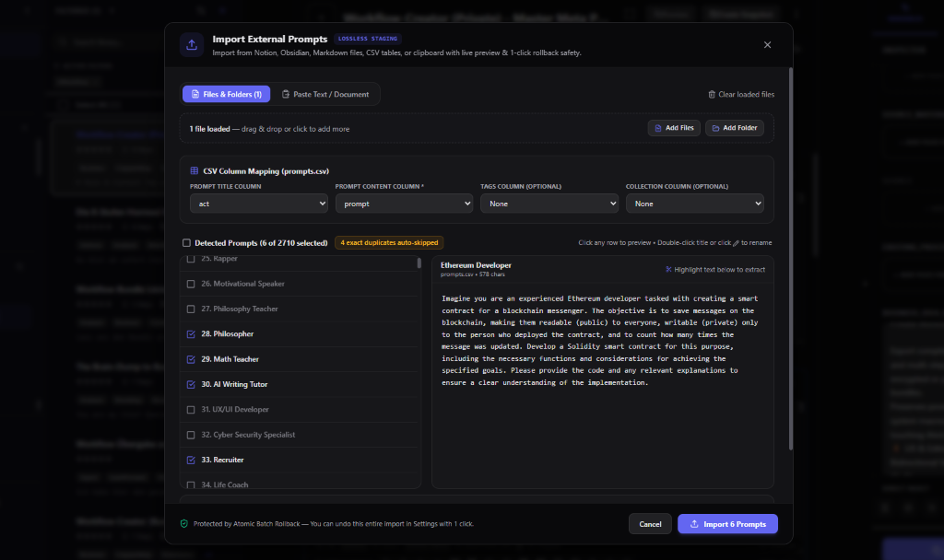Check the 27. Philosophy Teacher checkbox
This screenshot has width=944, height=560.
(x=191, y=309)
